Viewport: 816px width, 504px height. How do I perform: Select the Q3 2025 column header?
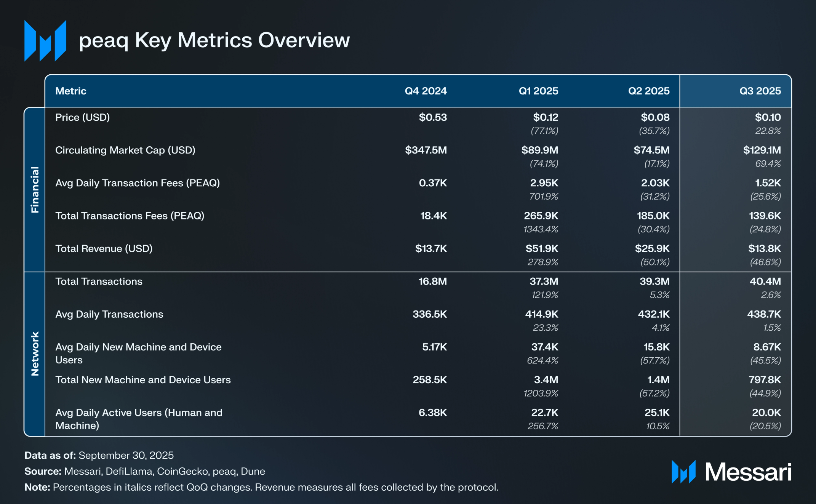760,91
